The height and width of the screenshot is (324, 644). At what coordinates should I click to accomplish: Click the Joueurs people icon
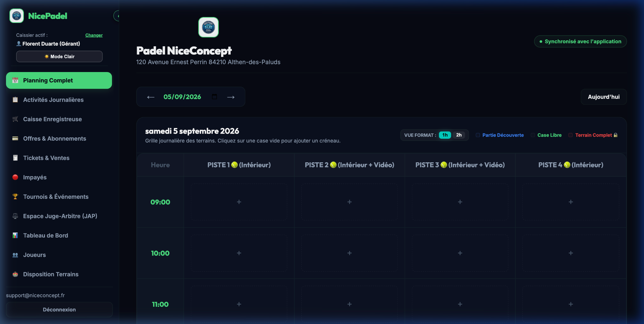(x=15, y=255)
